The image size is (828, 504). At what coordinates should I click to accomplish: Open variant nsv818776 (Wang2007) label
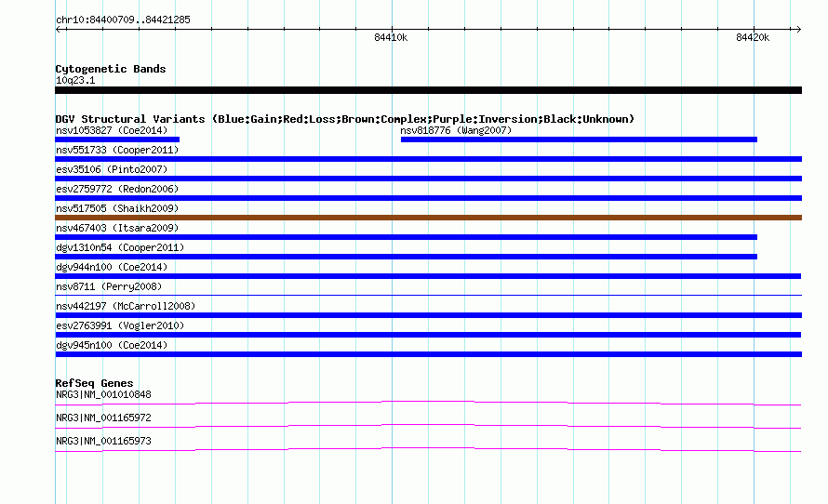(x=456, y=130)
